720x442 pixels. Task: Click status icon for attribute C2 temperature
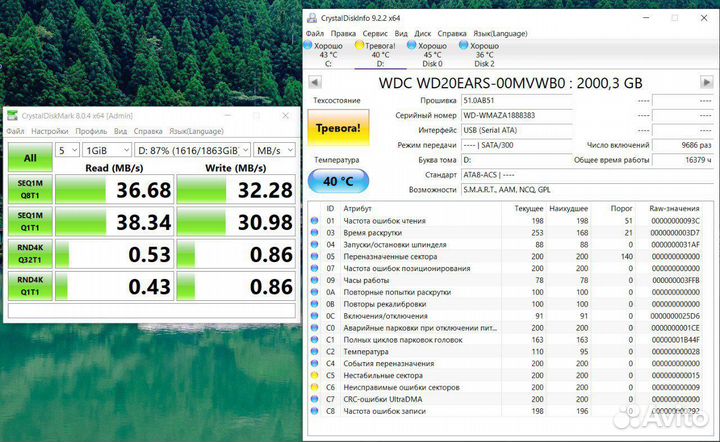(x=315, y=352)
